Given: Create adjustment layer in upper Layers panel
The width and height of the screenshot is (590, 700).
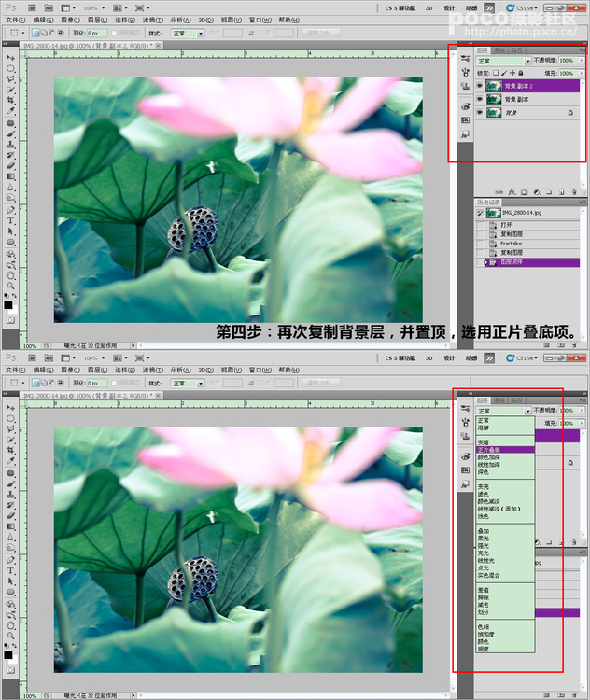Looking at the screenshot, I should (537, 192).
